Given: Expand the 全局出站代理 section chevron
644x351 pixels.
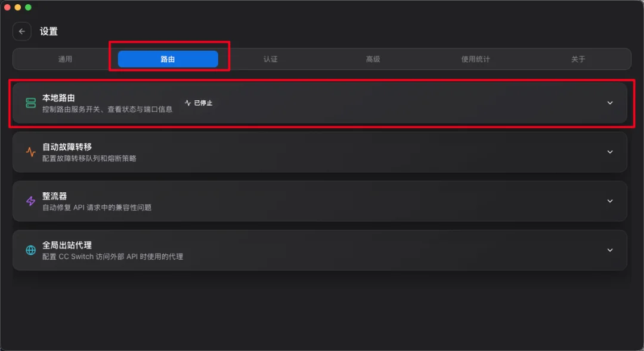Looking at the screenshot, I should [x=610, y=250].
